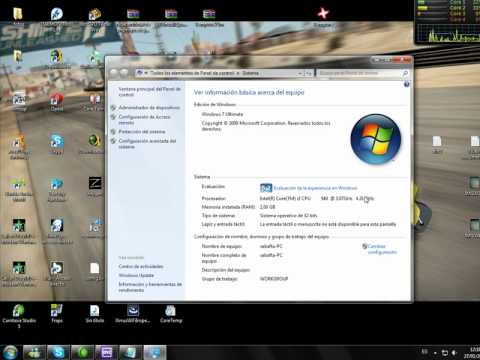
Task: Expand the address bar root dropdown arrow
Action: 146,73
